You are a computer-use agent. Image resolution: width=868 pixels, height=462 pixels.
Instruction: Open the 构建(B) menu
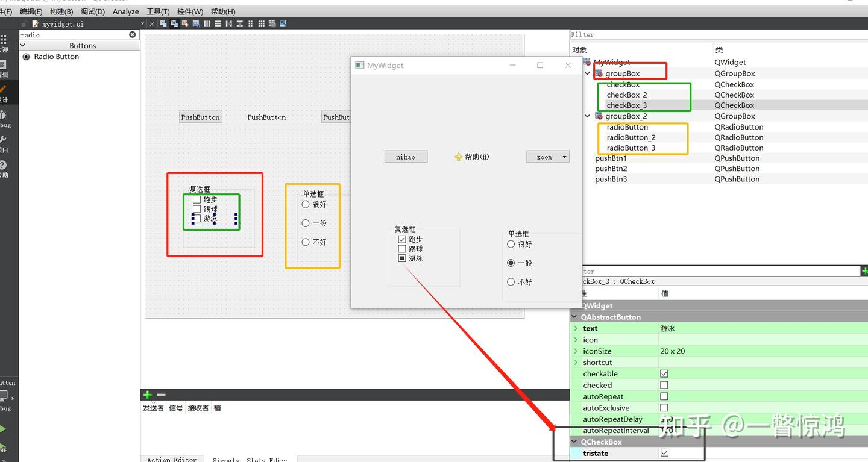pyautogui.click(x=61, y=11)
